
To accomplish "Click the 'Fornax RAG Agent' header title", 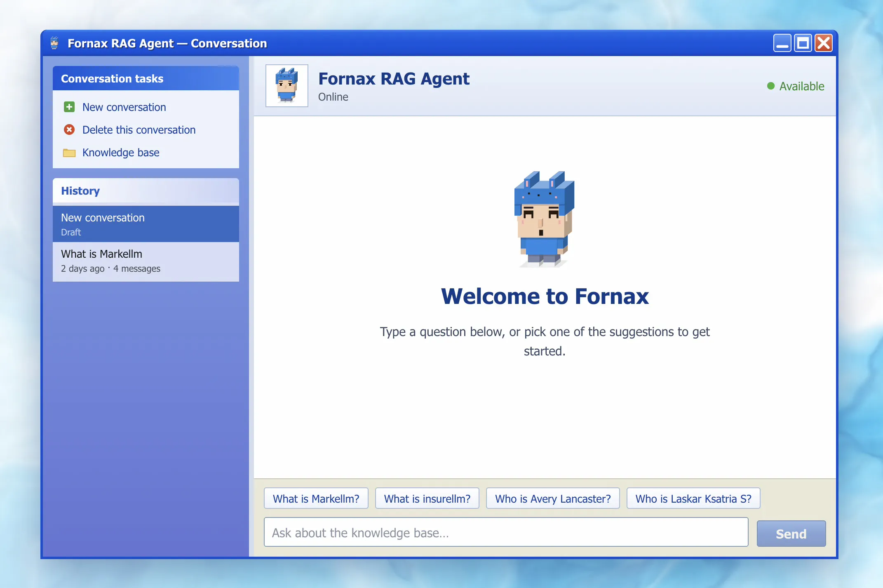I will (x=394, y=78).
